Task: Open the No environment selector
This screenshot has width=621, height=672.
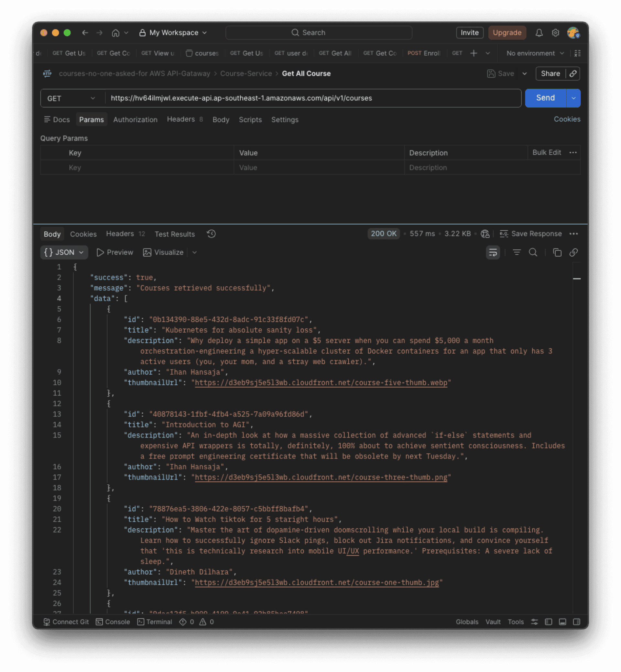Action: (535, 53)
